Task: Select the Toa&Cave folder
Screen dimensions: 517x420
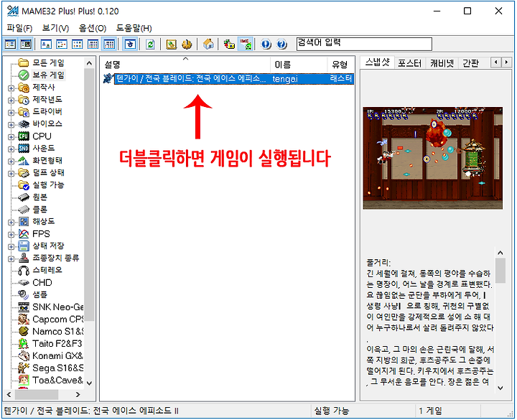Action: click(57, 380)
